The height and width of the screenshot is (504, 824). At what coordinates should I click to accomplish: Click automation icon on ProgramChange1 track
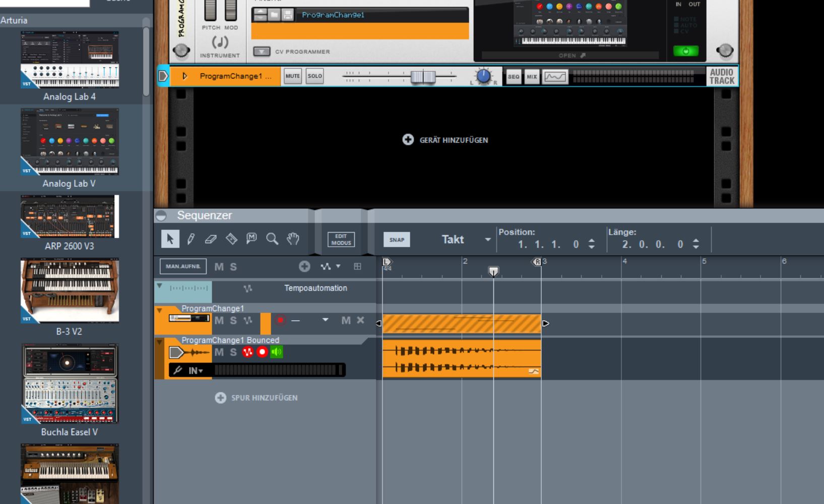[x=247, y=320]
